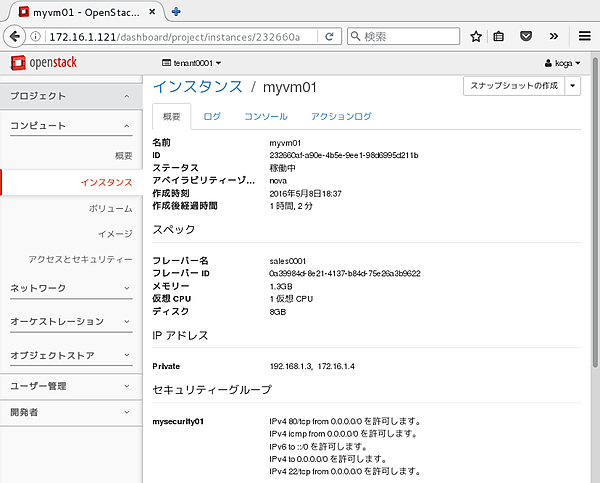This screenshot has height=483, width=600.
Task: Click the インスタンス breadcrumb link
Action: pos(197,88)
